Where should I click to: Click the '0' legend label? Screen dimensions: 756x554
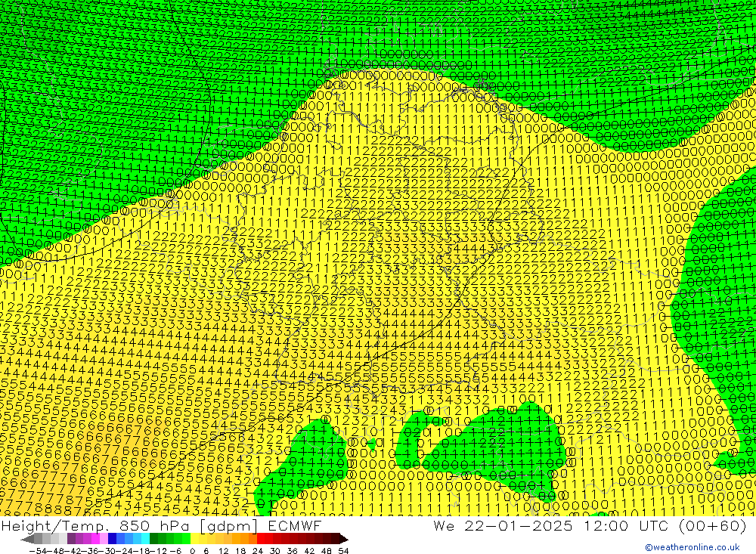pyautogui.click(x=192, y=551)
